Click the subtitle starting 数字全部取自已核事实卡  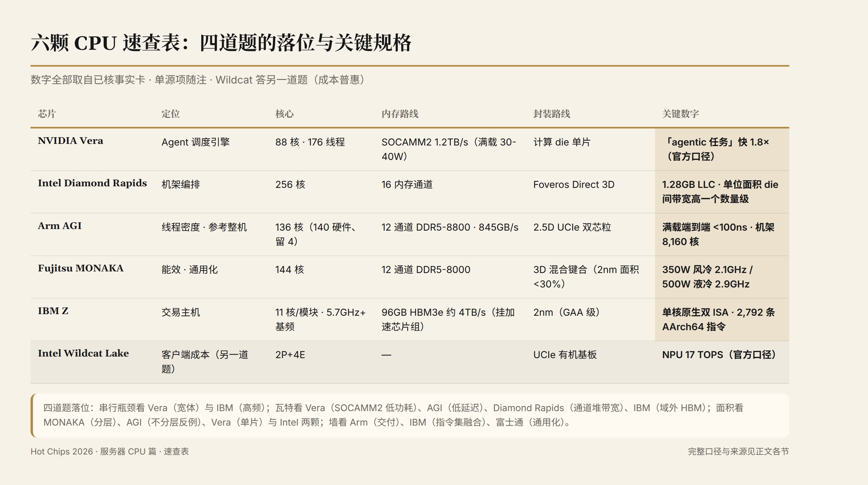198,80
